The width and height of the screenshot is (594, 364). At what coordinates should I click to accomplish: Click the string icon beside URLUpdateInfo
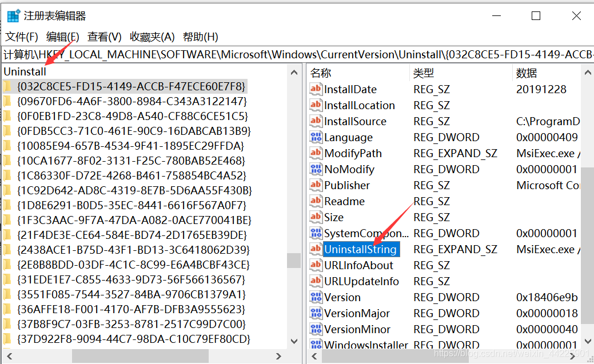click(x=316, y=281)
